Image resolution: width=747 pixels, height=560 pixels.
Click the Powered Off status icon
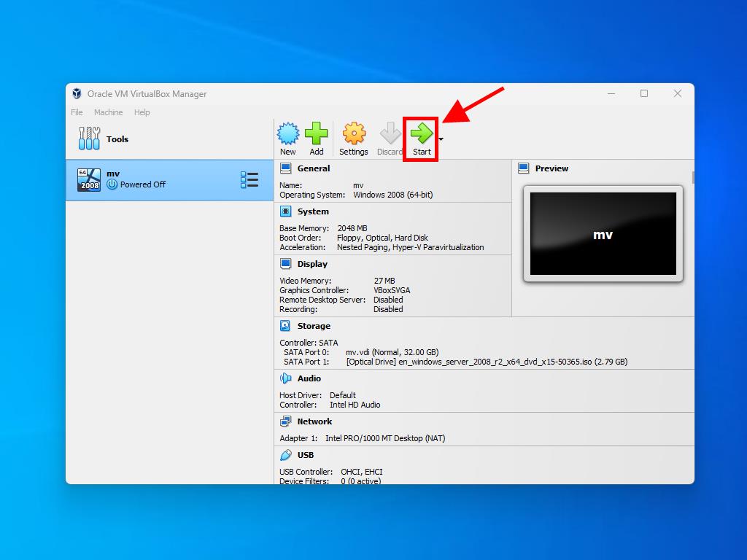[112, 184]
